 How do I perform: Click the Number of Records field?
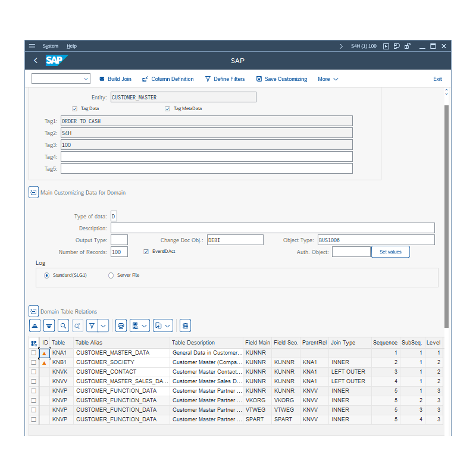119,252
